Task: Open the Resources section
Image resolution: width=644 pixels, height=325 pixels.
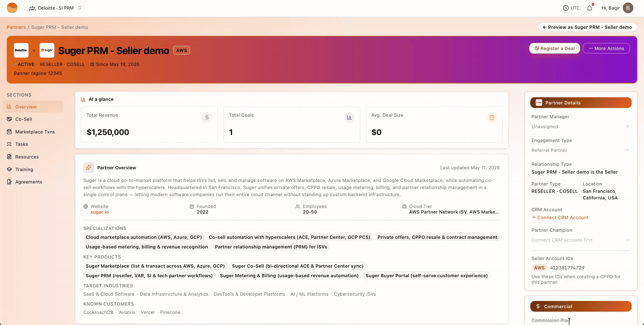Action: pyautogui.click(x=33, y=157)
